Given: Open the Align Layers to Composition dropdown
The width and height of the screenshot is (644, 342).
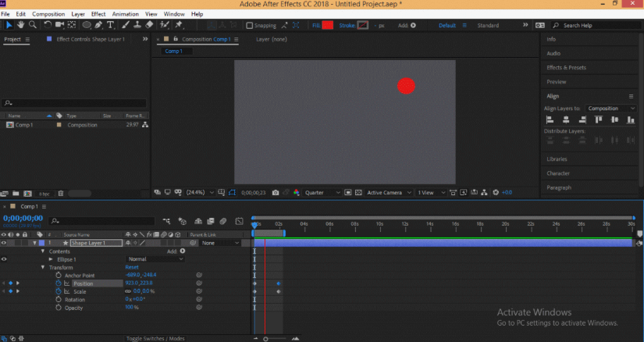Looking at the screenshot, I should pyautogui.click(x=613, y=109).
